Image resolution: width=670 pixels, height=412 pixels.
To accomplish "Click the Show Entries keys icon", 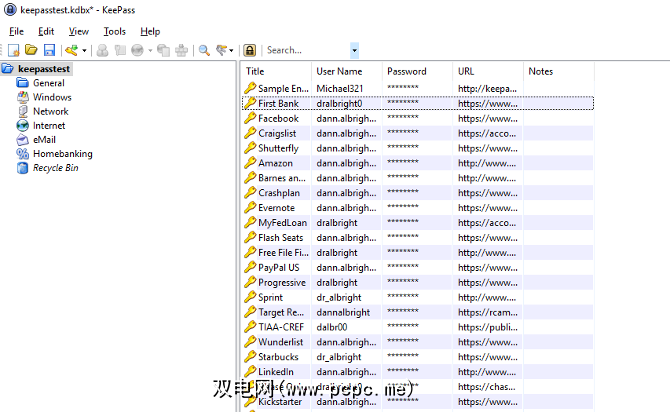I will (x=222, y=50).
